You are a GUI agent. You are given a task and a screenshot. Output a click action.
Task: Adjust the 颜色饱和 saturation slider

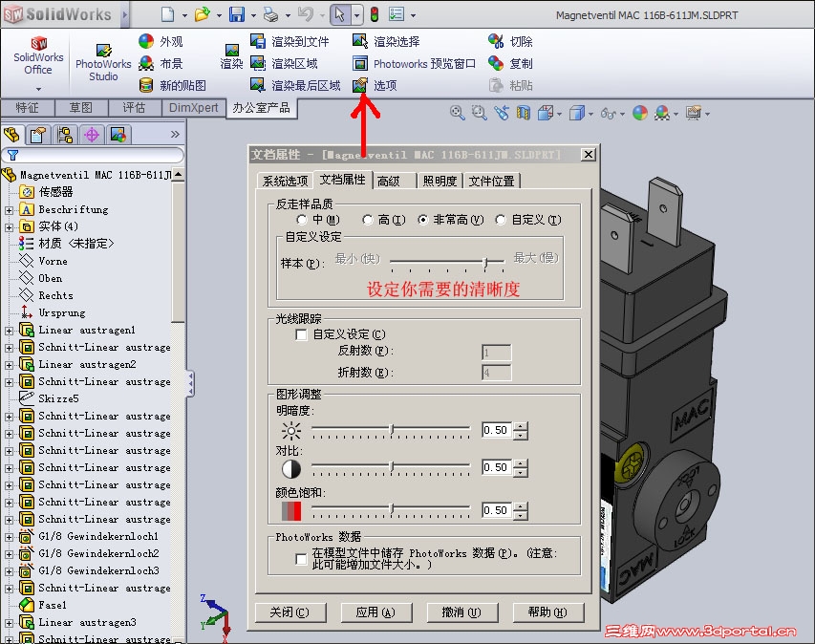click(x=391, y=510)
